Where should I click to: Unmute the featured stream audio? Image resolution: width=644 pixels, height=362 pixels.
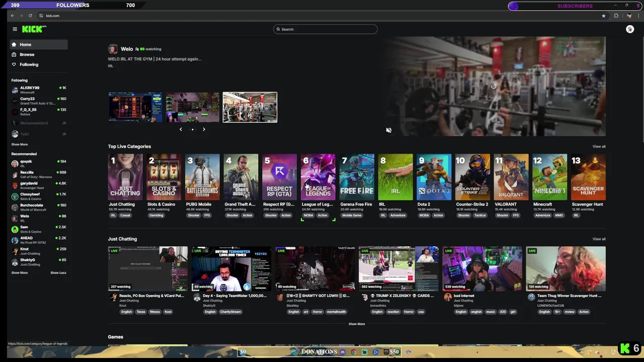pos(388,130)
